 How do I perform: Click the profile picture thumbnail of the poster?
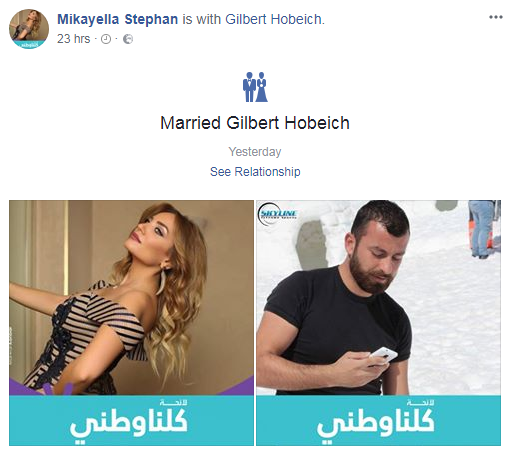pyautogui.click(x=29, y=29)
